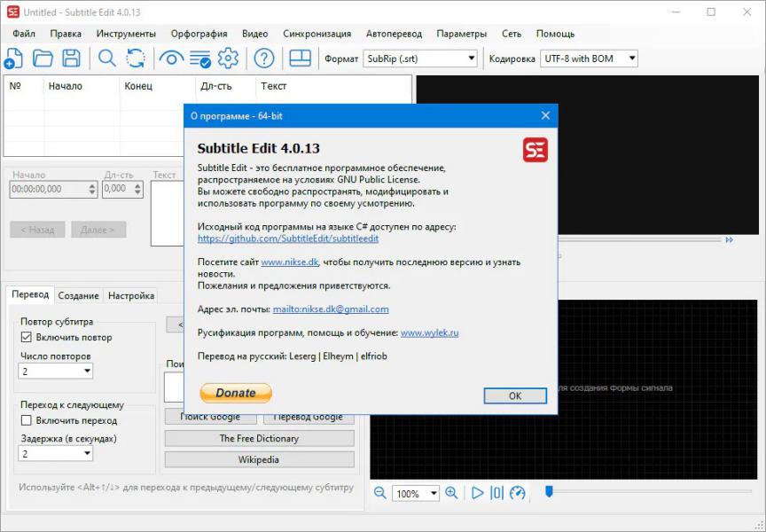
Task: Click the waveform position slider handle
Action: click(x=549, y=491)
